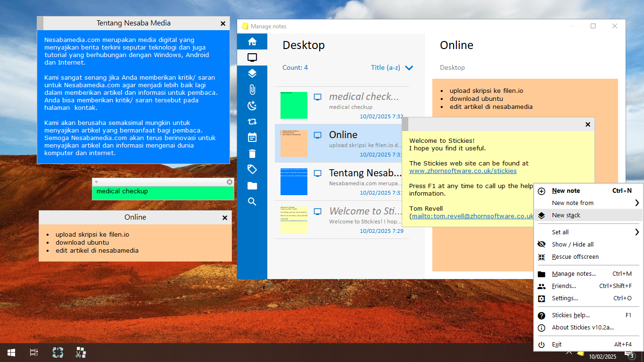Click the Count: 4 label
This screenshot has height=362, width=644.
[295, 67]
